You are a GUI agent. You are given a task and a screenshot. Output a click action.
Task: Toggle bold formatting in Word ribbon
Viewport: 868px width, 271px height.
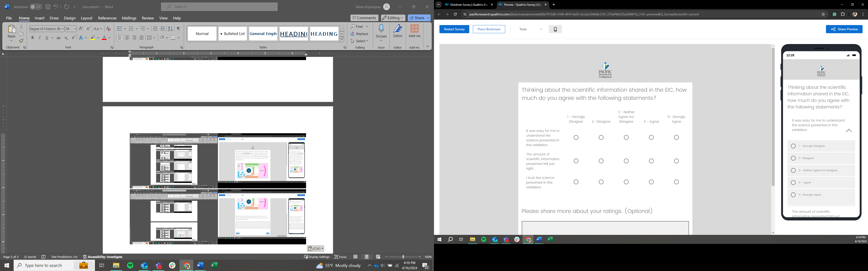click(33, 38)
